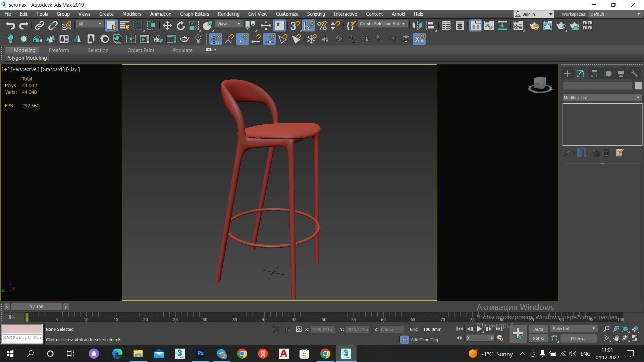
Task: Open the Layer Explorer icon
Action: [460, 26]
